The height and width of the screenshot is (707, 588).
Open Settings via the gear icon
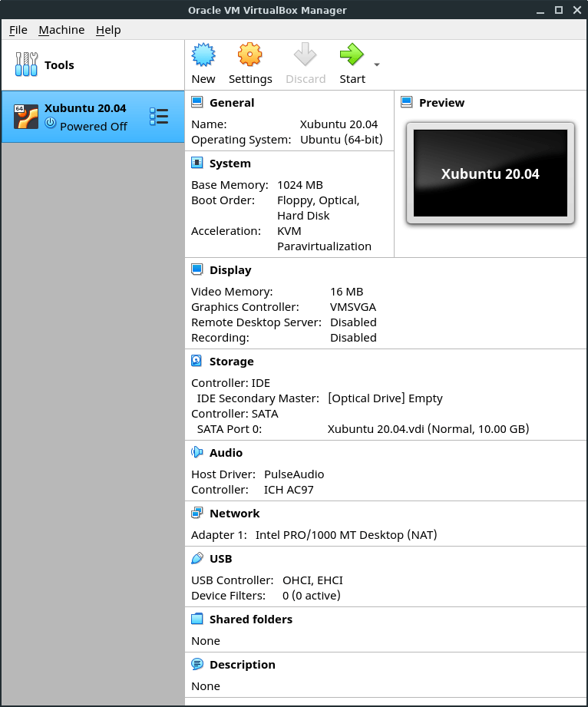(250, 56)
